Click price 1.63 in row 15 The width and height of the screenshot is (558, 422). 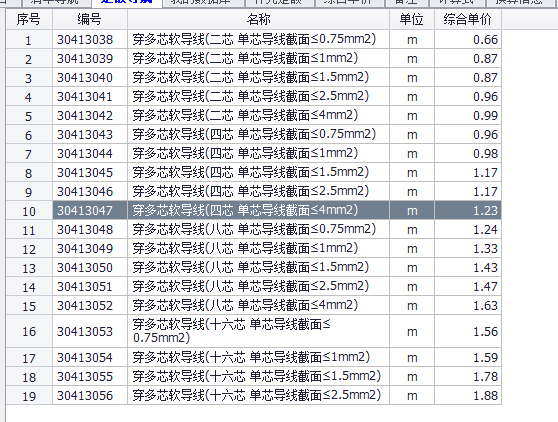[468, 306]
